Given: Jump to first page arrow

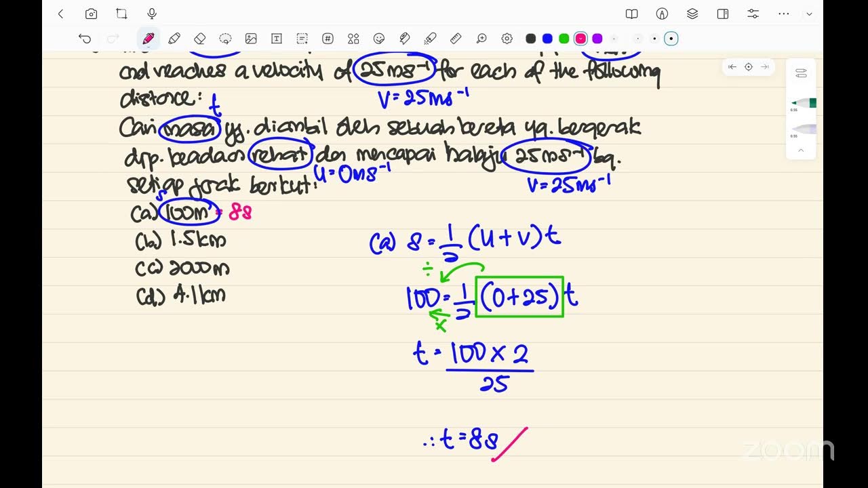Looking at the screenshot, I should coord(732,66).
